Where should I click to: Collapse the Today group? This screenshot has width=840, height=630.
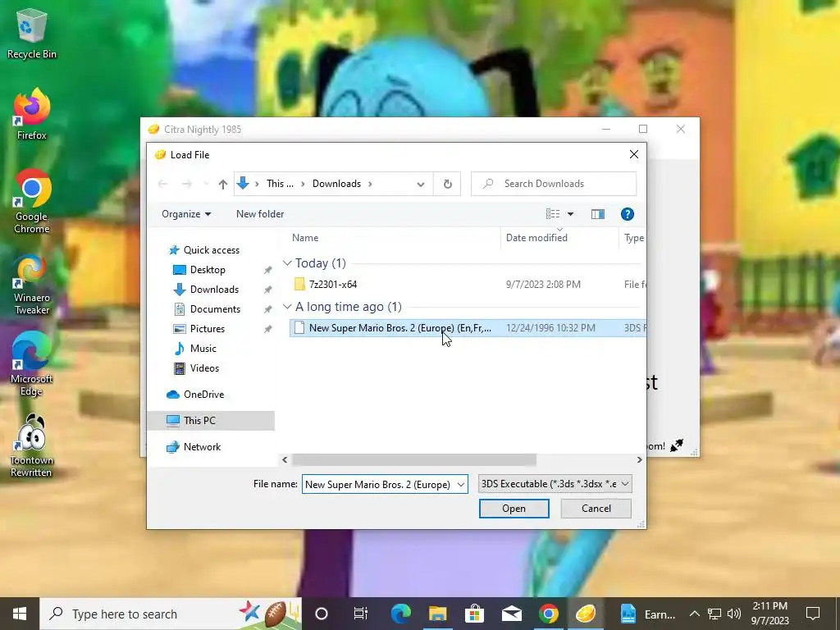point(287,263)
